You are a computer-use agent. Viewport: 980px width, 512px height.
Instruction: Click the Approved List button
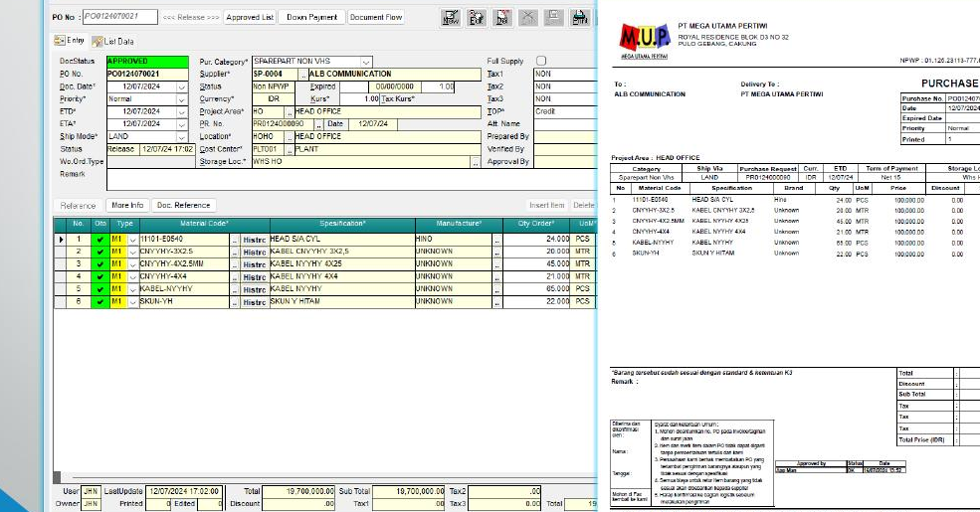[x=250, y=18]
